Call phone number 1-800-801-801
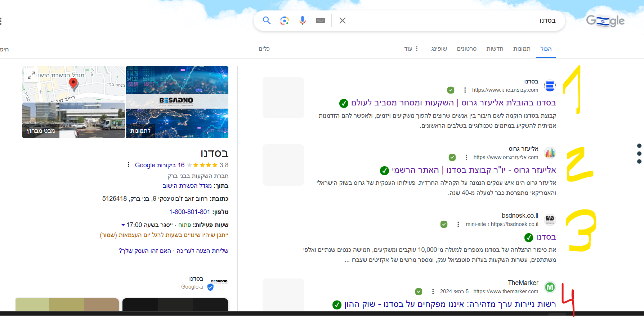Image resolution: width=644 pixels, height=317 pixels. tap(189, 212)
